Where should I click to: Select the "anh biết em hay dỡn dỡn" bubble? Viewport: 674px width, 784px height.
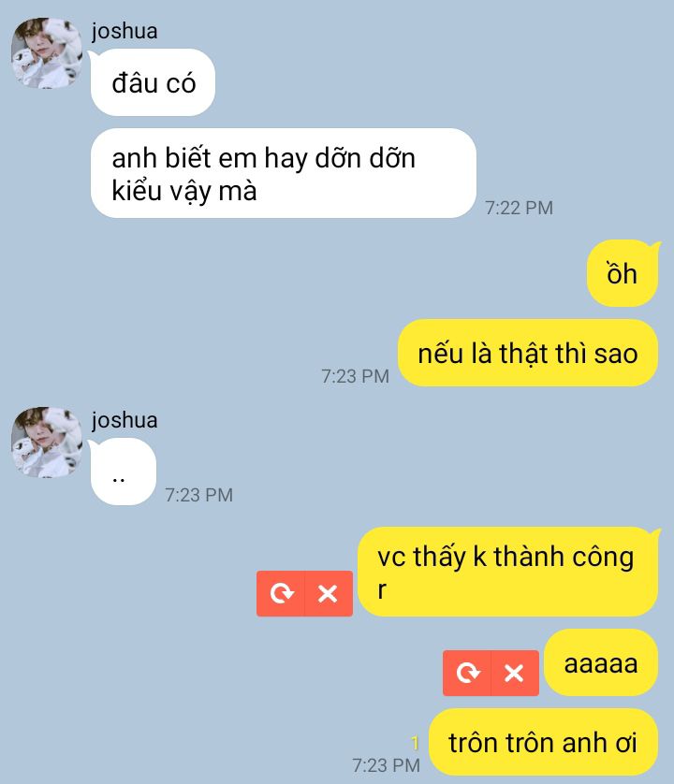click(x=284, y=173)
